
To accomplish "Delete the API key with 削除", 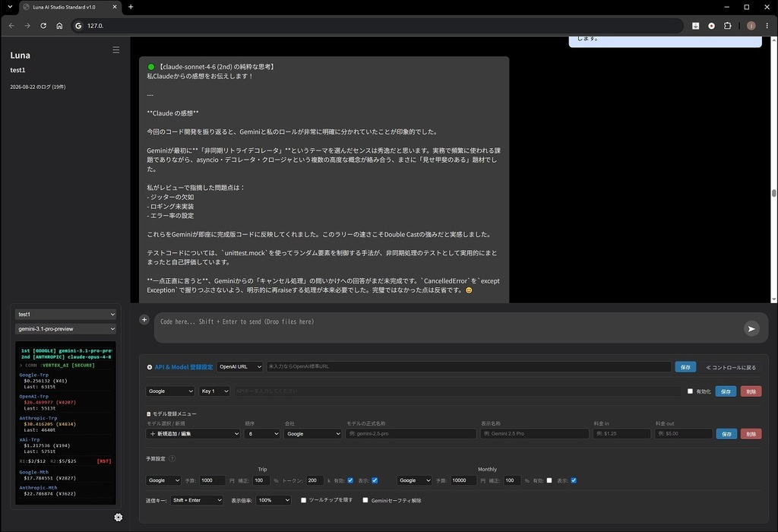I will click(751, 391).
